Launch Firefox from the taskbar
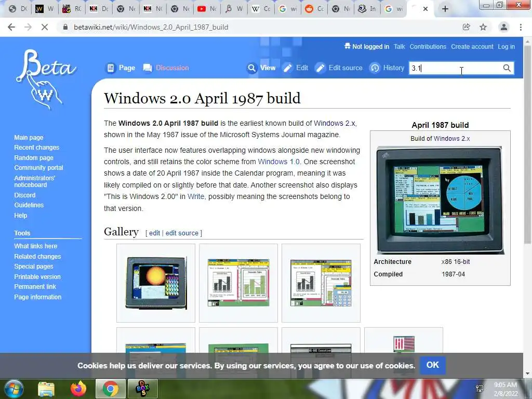Screen dimensions: 532x399 click(78, 389)
